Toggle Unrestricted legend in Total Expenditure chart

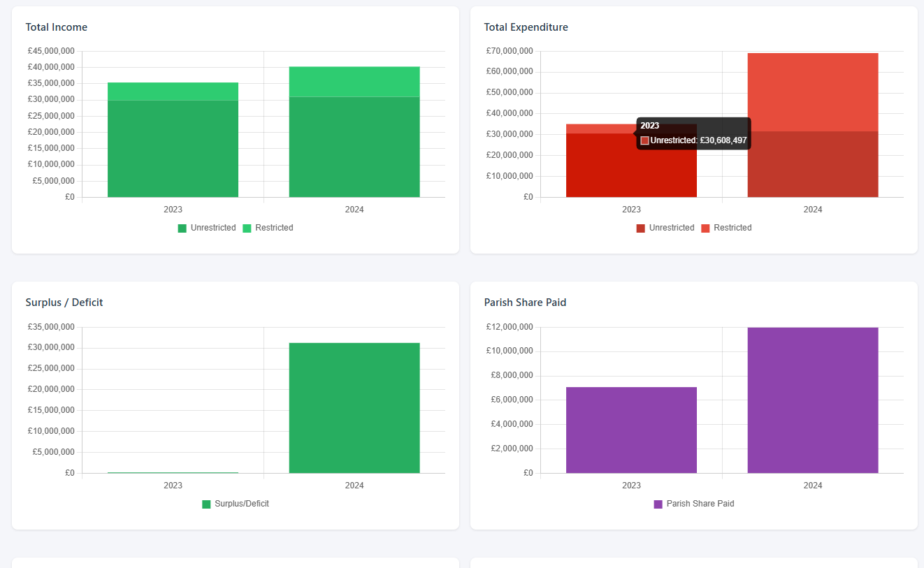coord(665,228)
